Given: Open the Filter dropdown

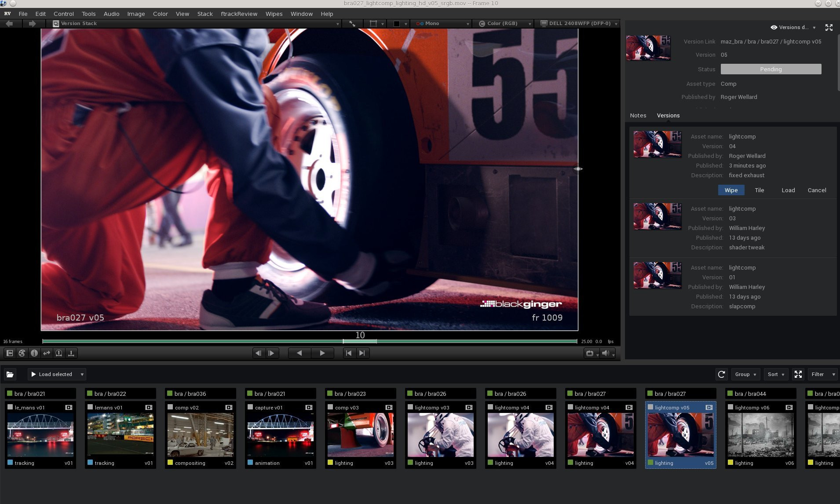Looking at the screenshot, I should click(x=823, y=374).
